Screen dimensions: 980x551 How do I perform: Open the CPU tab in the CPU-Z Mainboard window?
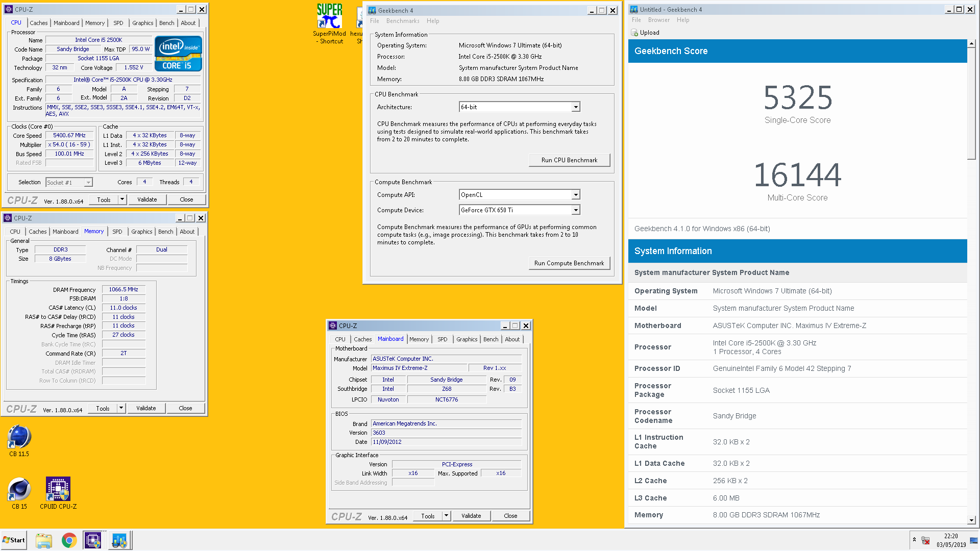[340, 339]
